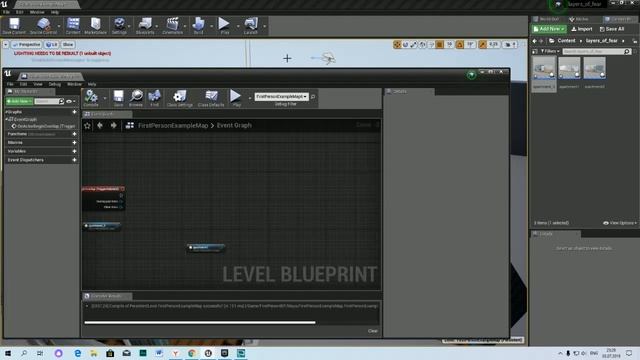The width and height of the screenshot is (640, 360).
Task: Switch to the Compiler Results tab
Action: coord(106,296)
